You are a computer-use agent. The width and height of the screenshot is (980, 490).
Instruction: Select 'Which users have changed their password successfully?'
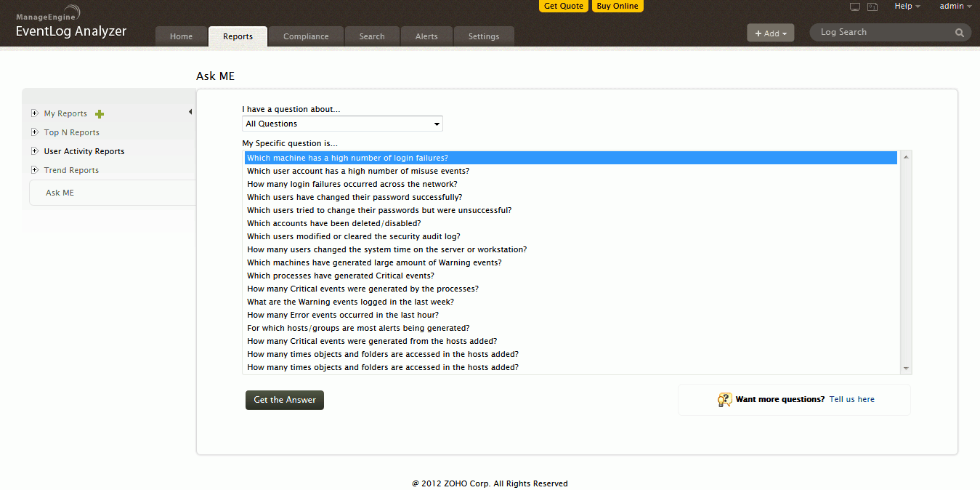(x=571, y=197)
